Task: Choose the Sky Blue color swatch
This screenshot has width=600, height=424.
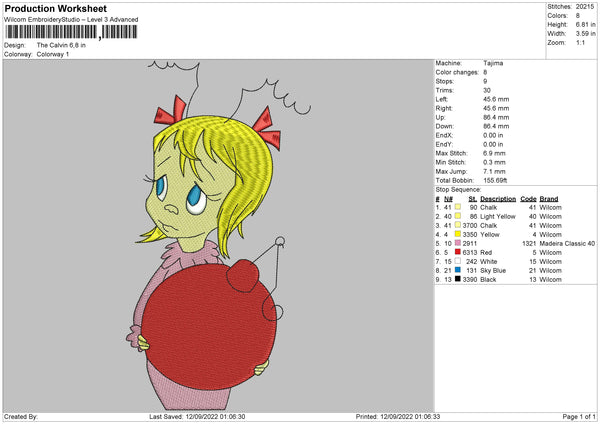Action: coord(458,270)
